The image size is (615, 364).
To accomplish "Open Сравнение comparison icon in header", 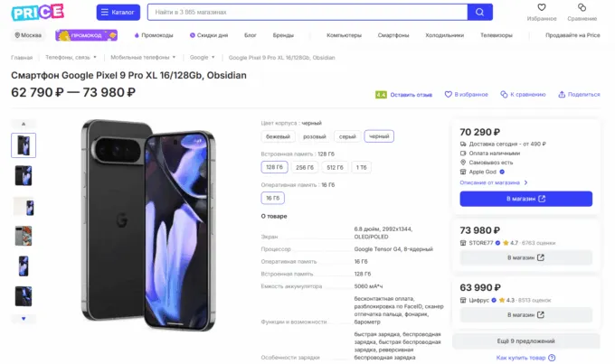I will coord(582,9).
